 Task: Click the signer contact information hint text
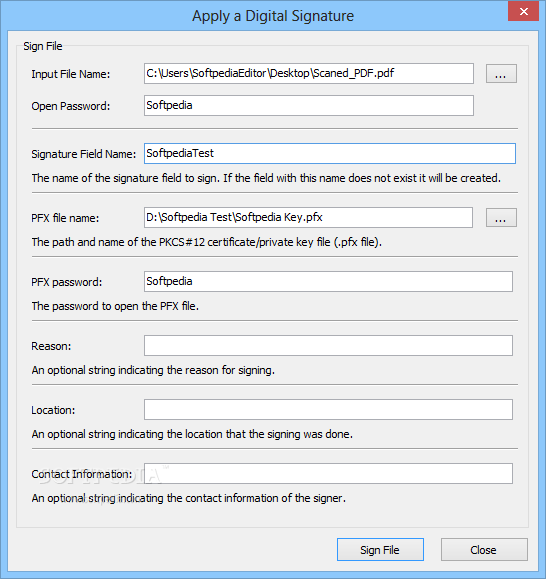(x=189, y=498)
